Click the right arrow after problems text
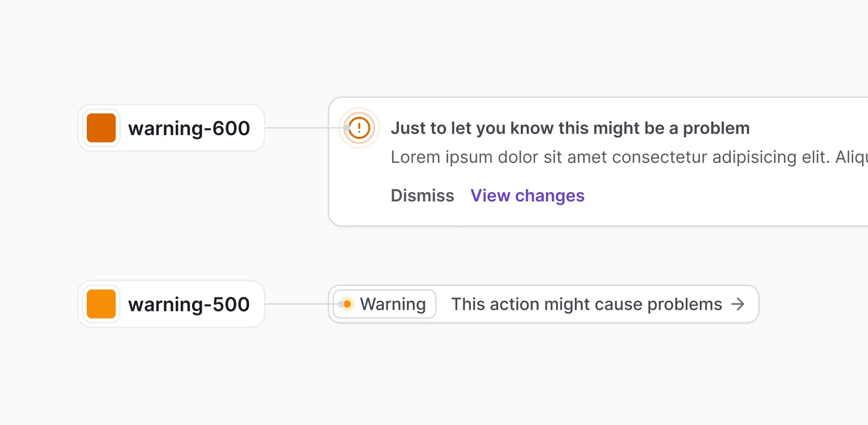The image size is (868, 425). (738, 304)
